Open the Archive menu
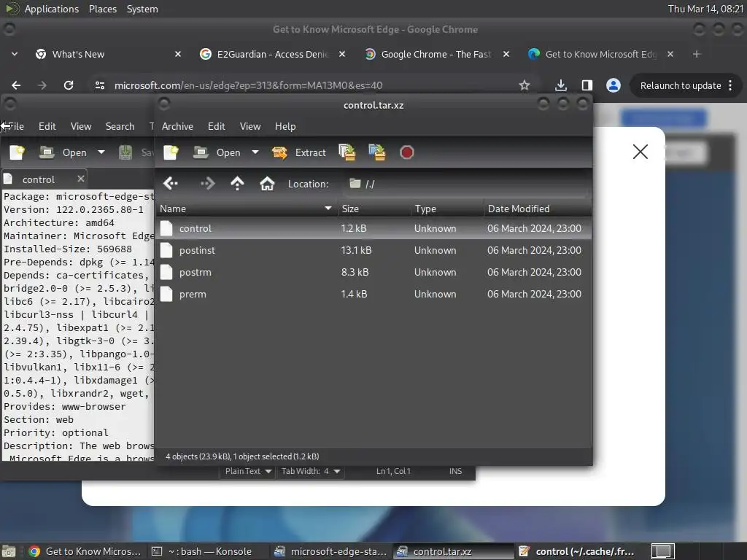Viewport: 747px width, 560px height. 177,126
